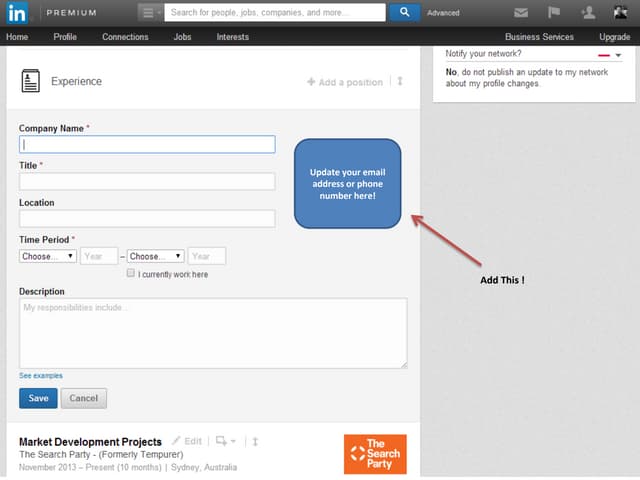Click The Search Party company logo

pyautogui.click(x=375, y=454)
